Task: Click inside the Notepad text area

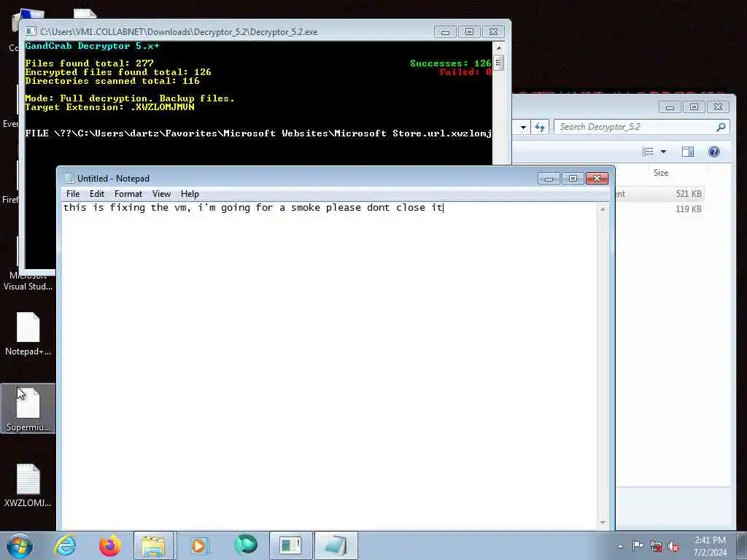Action: click(329, 365)
